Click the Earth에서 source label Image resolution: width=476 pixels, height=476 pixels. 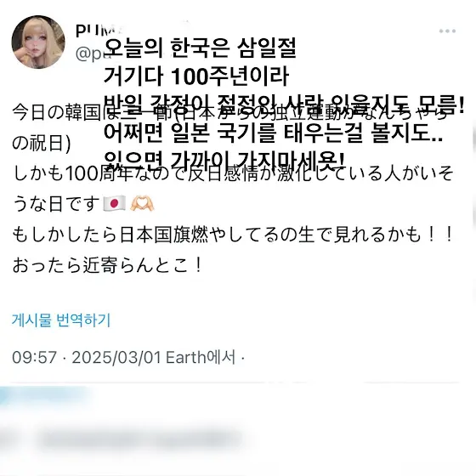[201, 357]
